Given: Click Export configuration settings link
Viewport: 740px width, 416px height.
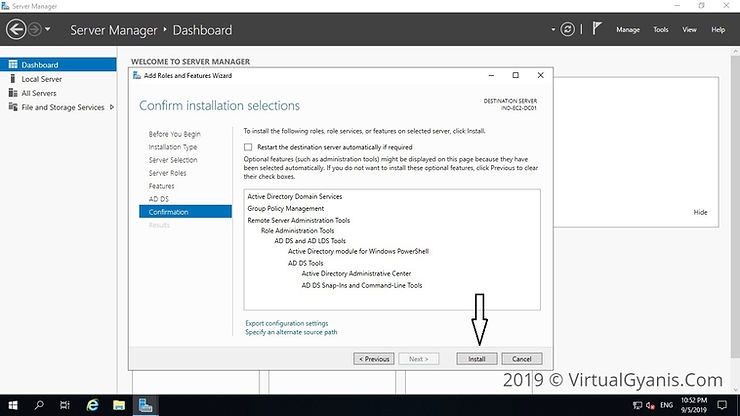Looking at the screenshot, I should tap(287, 323).
